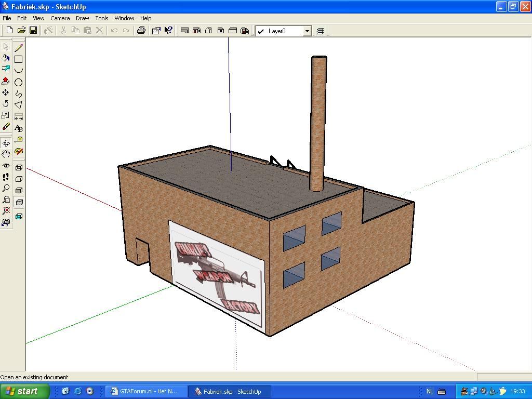Select the Freehand squiggle tool
This screenshot has height=399, width=532.
coord(19,94)
